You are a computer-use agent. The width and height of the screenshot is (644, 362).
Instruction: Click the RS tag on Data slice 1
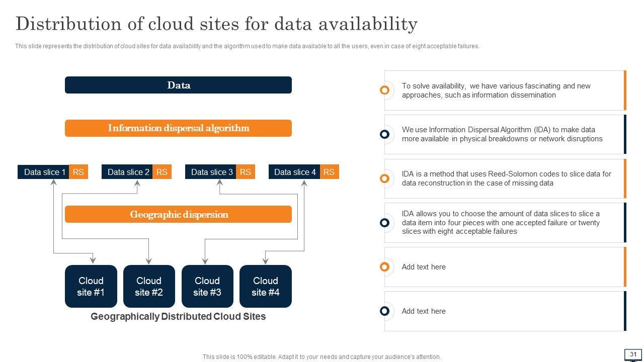coord(78,172)
